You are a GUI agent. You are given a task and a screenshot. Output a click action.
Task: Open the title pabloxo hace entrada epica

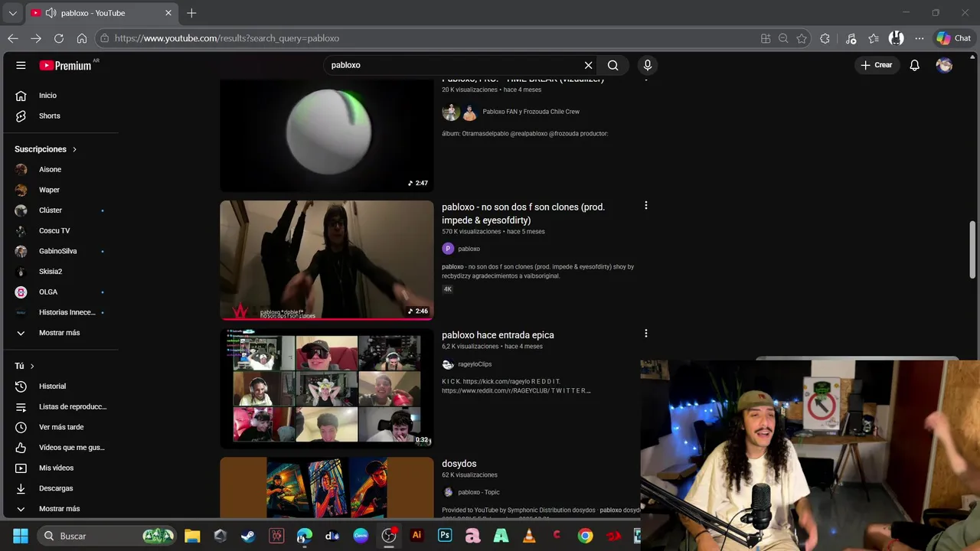(x=498, y=335)
